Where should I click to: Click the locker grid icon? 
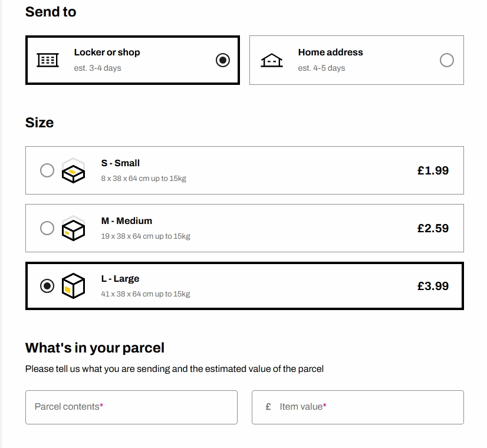(48, 60)
